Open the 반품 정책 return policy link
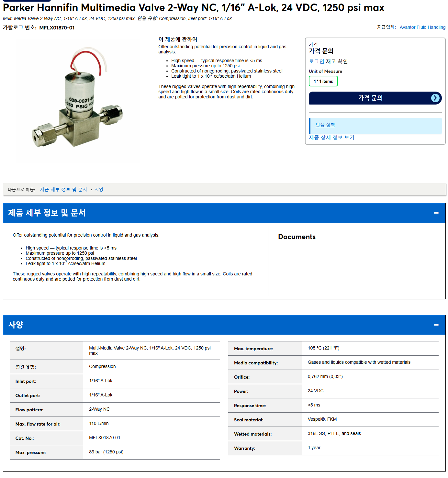The width and height of the screenshot is (448, 478). pos(325,125)
